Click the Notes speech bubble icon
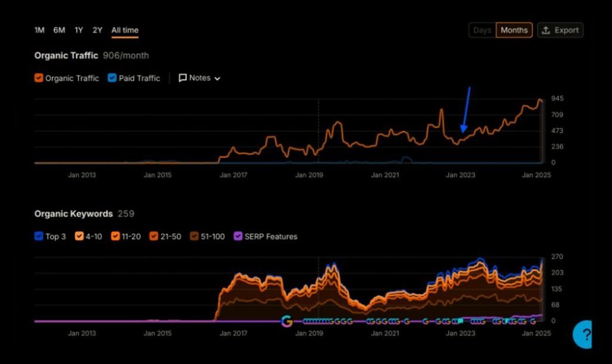This screenshot has height=364, width=612. [x=183, y=78]
